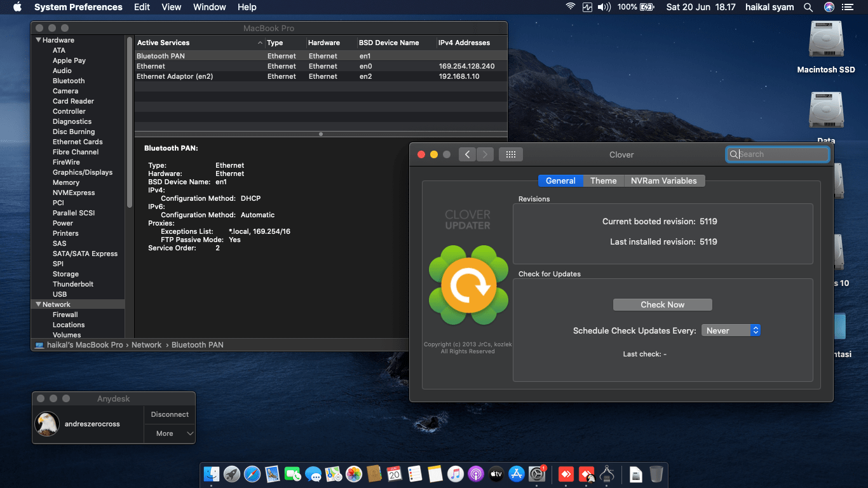
Task: Select NVMExpress in the sidebar
Action: [74, 193]
